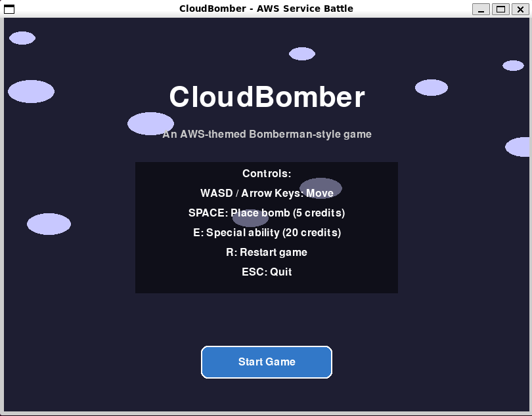Click the 'CloudBomber - AWS Service Battle' window title
This screenshot has height=416, width=532.
pyautogui.click(x=266, y=9)
